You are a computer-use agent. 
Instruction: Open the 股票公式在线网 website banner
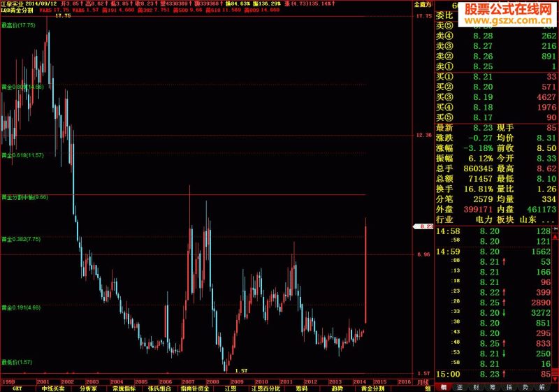point(508,14)
